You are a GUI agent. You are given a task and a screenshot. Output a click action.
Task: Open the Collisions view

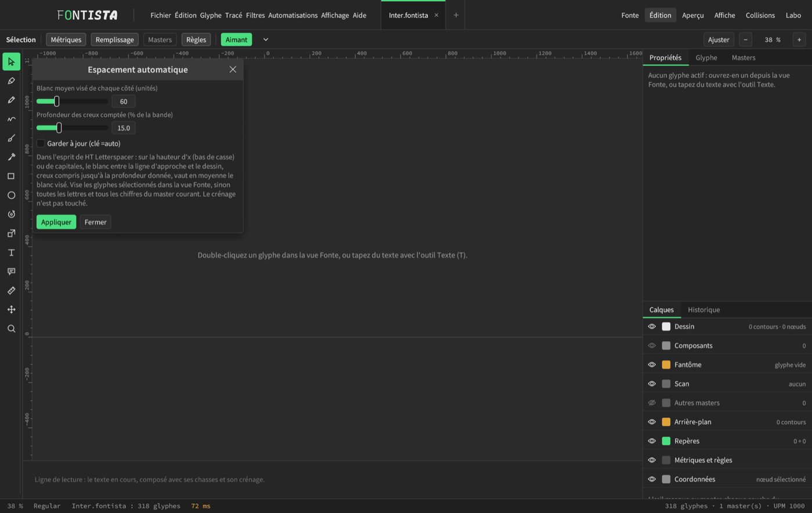click(x=760, y=15)
